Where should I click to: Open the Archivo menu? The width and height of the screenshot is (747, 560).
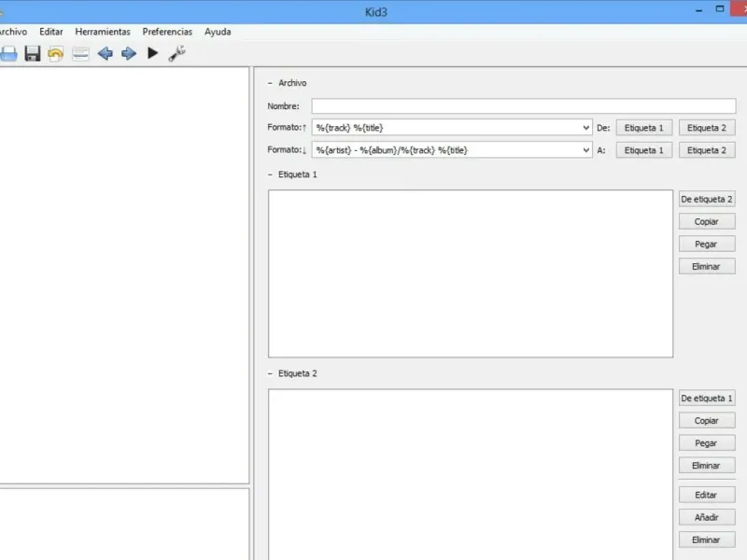13,32
